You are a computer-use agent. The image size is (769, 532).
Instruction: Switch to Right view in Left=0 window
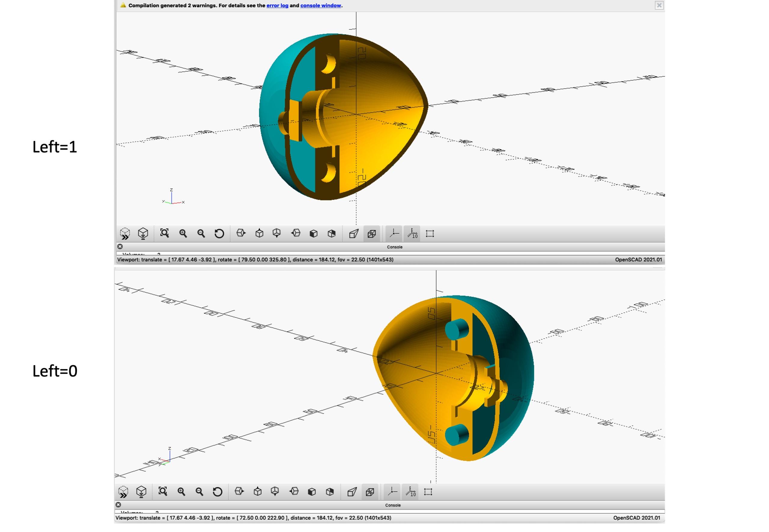[239, 491]
